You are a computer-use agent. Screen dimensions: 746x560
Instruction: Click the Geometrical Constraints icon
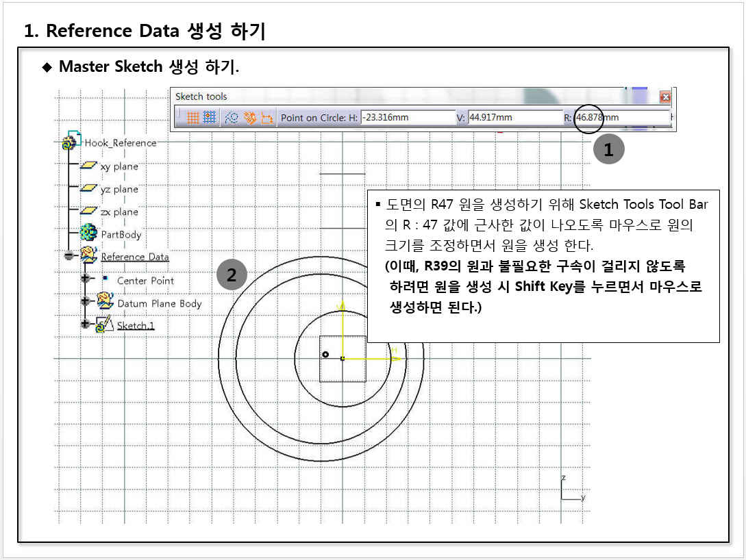coord(250,118)
